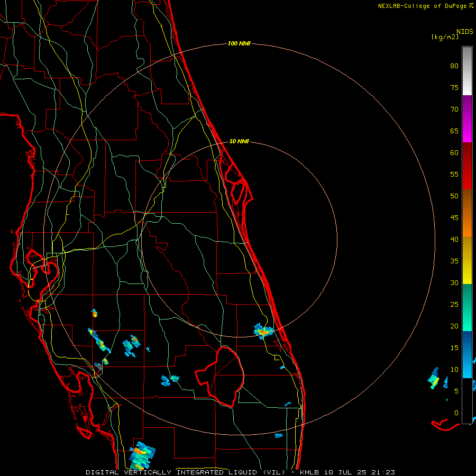Viewport: 476px width, 476px height.
Task: Click the storm cell on the 50 NMI ring
Action: tap(263, 331)
